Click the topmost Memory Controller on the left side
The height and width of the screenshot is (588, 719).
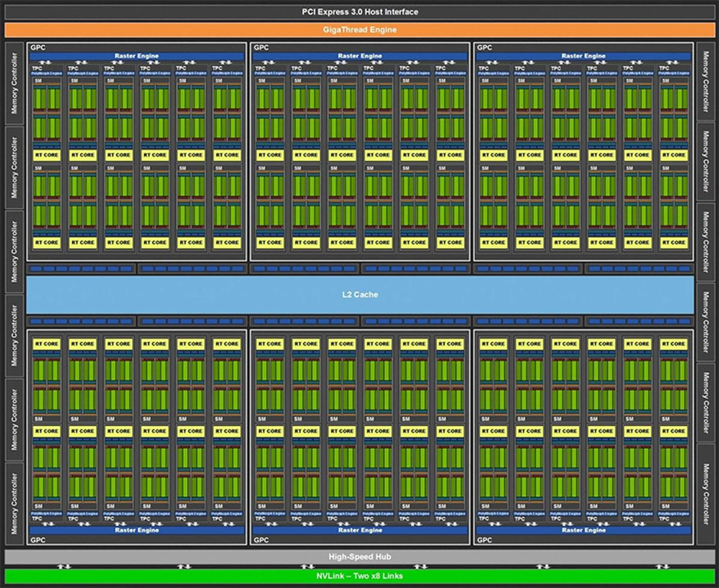coord(14,83)
